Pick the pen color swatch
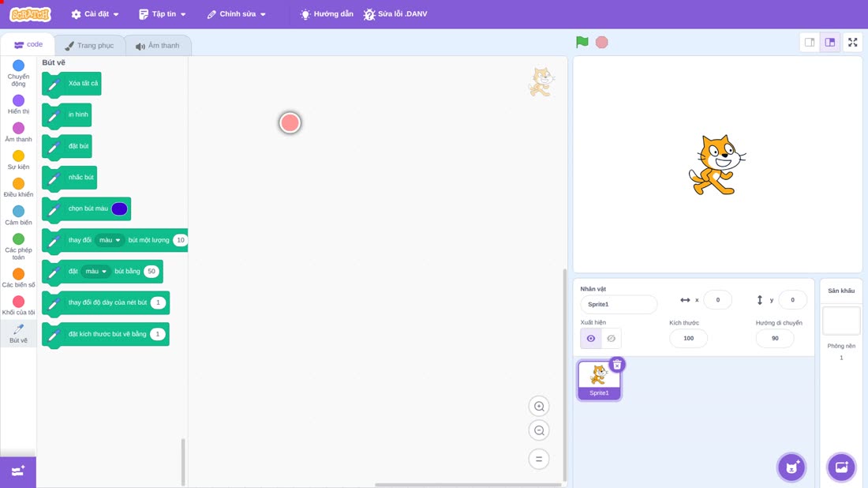 (120, 208)
